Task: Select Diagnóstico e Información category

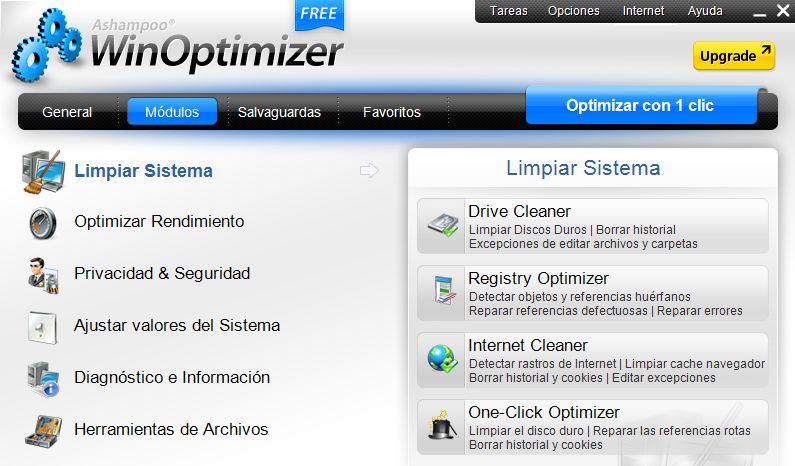Action: click(172, 377)
